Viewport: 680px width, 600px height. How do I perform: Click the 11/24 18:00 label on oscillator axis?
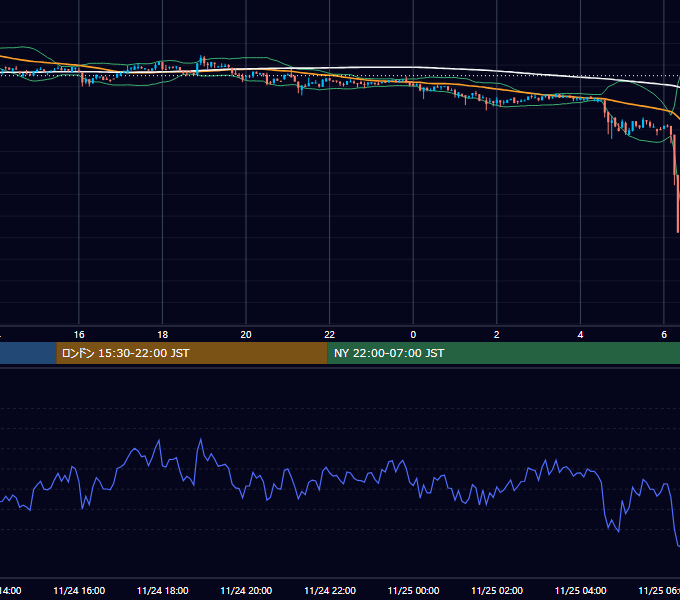tap(163, 591)
